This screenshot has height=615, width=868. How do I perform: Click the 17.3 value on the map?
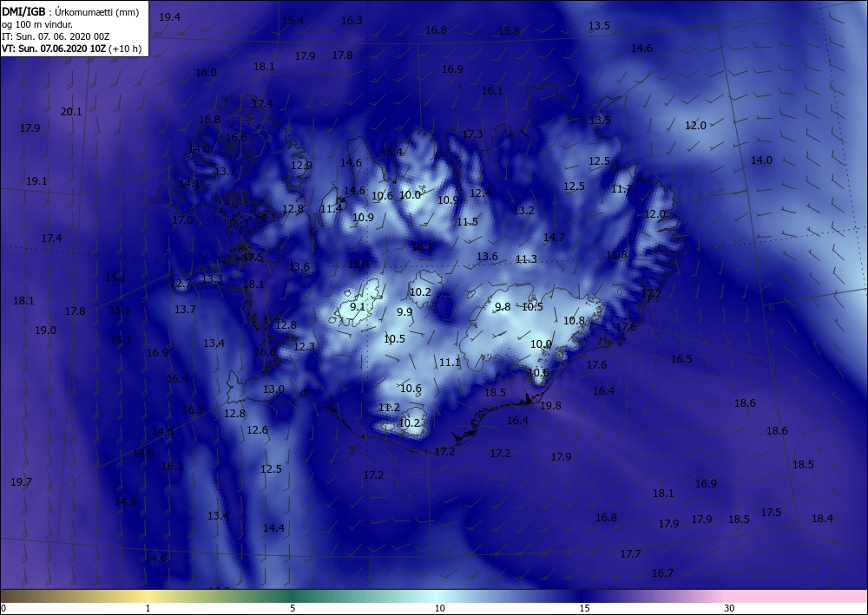472,134
